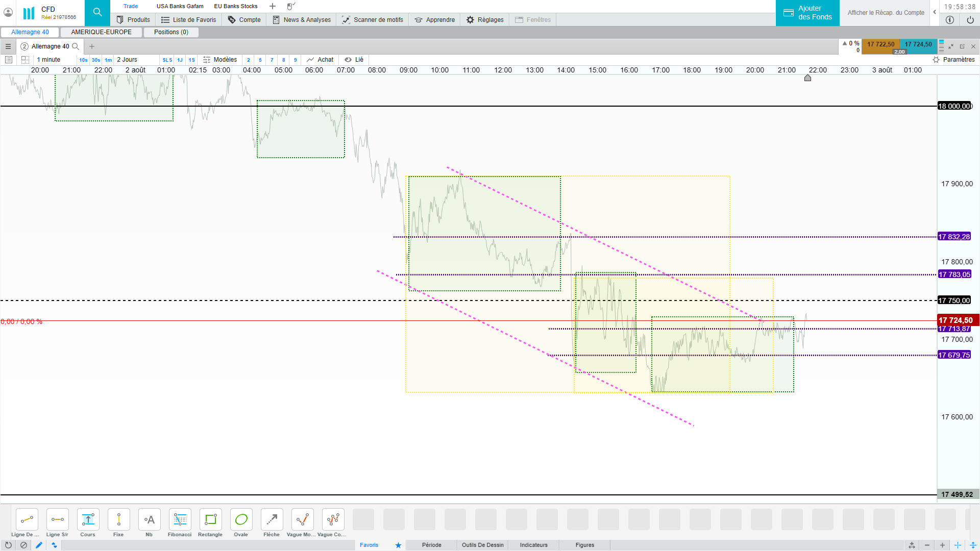Select the Fibonacci drawing tool
The width and height of the screenshot is (980, 551).
click(x=180, y=520)
